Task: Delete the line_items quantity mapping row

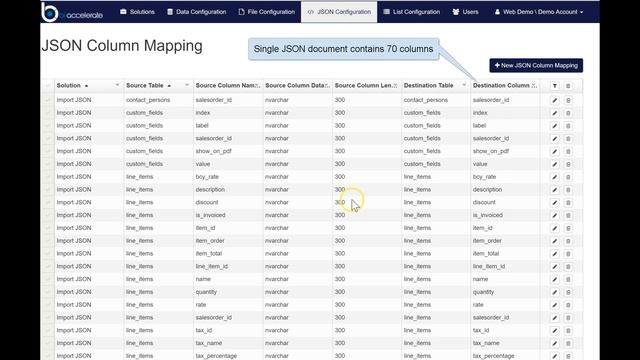Action: point(568,292)
